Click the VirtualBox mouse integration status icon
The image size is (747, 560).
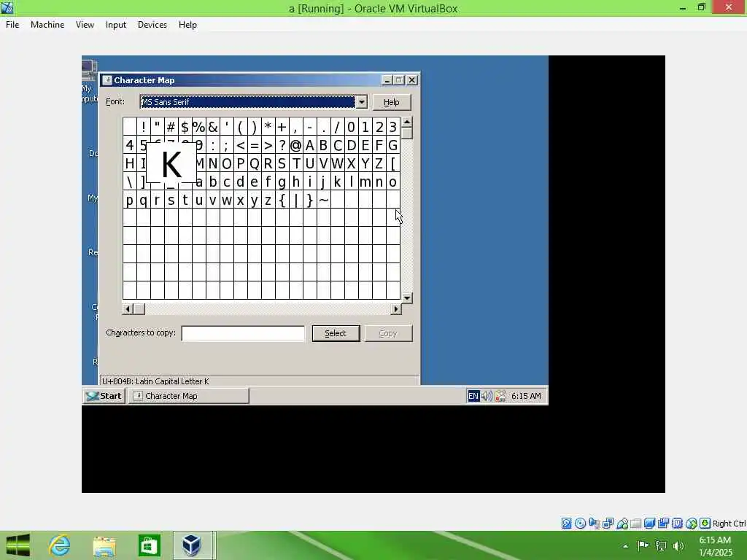point(692,524)
